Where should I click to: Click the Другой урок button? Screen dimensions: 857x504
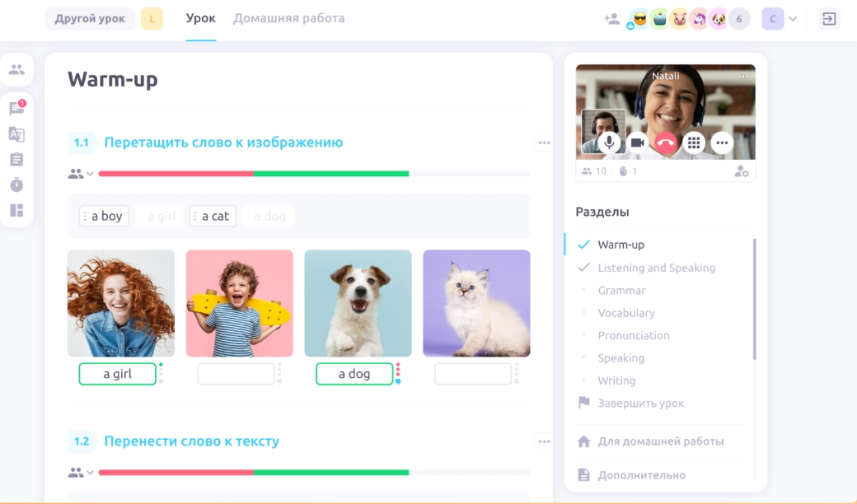click(x=90, y=19)
